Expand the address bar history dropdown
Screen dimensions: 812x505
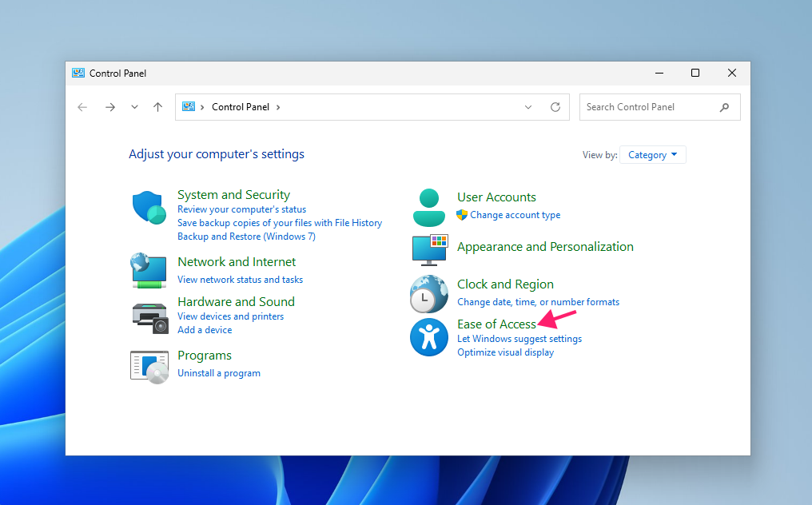[528, 107]
